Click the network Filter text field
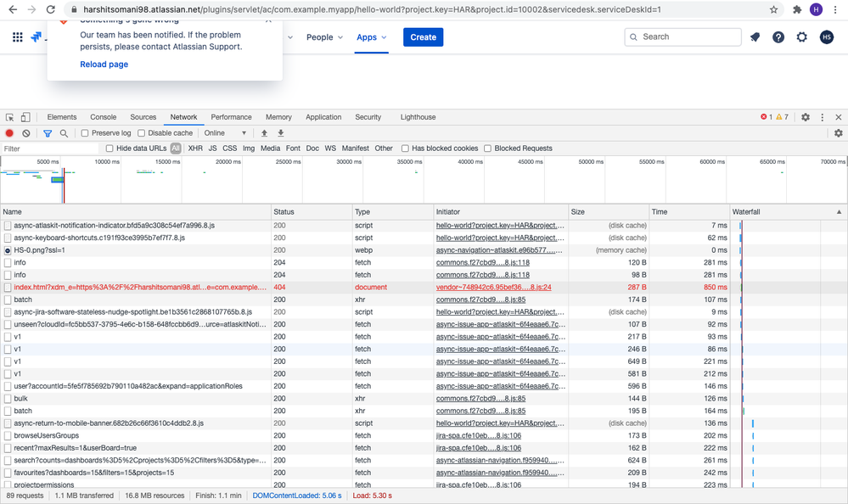848x504 pixels. [x=49, y=148]
